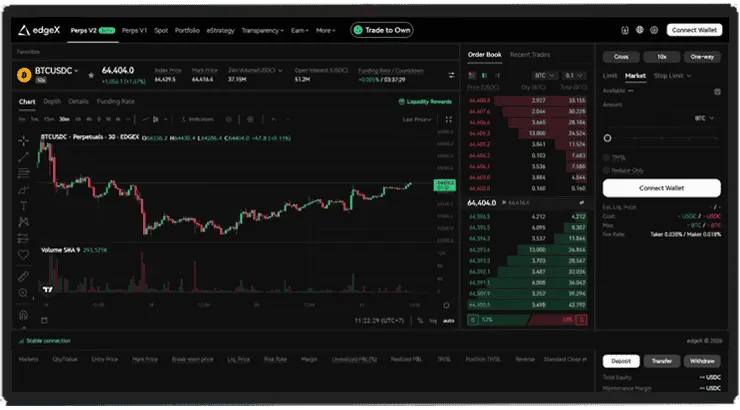Switch to the Funding Rate tab
This screenshot has height=410, width=740.
click(x=116, y=101)
